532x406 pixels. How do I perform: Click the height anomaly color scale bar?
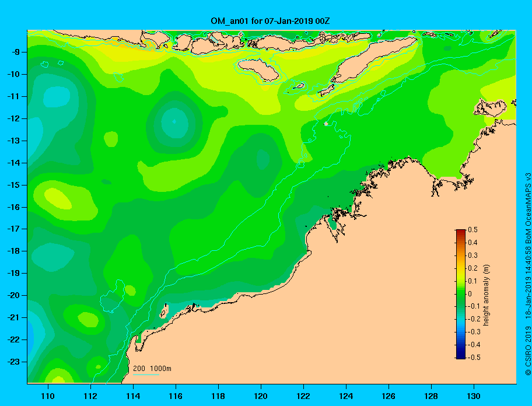click(461, 294)
